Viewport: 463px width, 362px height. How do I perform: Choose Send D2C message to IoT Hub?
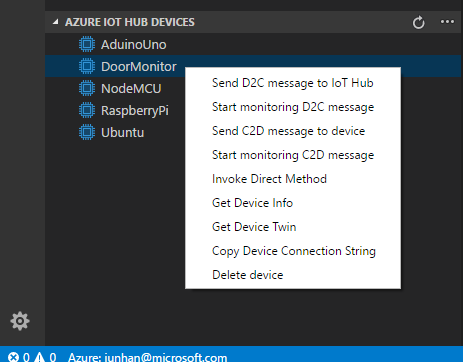point(293,83)
